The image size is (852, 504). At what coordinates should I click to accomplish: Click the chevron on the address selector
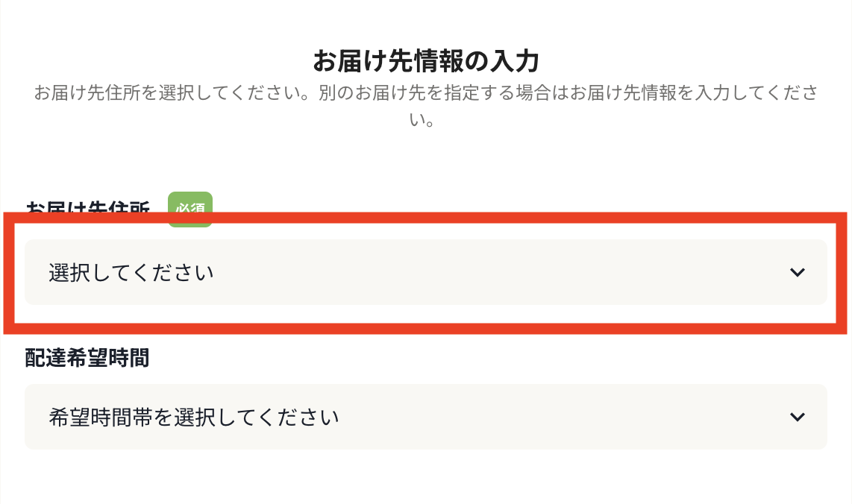click(x=798, y=273)
